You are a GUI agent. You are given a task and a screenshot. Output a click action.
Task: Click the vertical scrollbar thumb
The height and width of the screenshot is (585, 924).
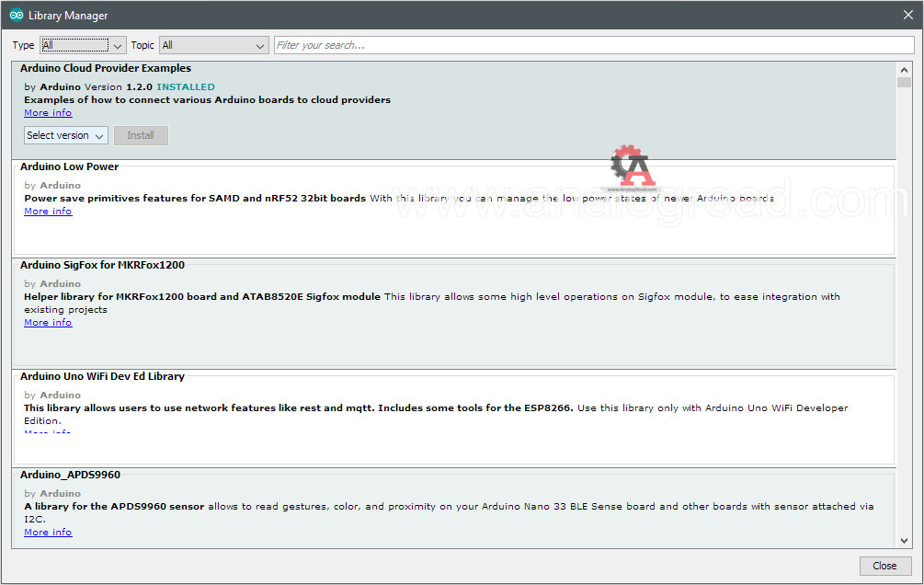point(904,82)
